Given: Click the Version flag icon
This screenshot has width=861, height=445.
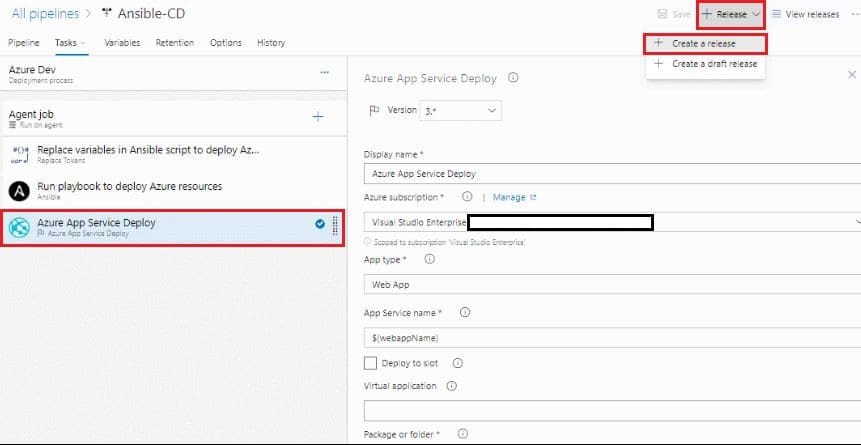Looking at the screenshot, I should click(x=374, y=111).
